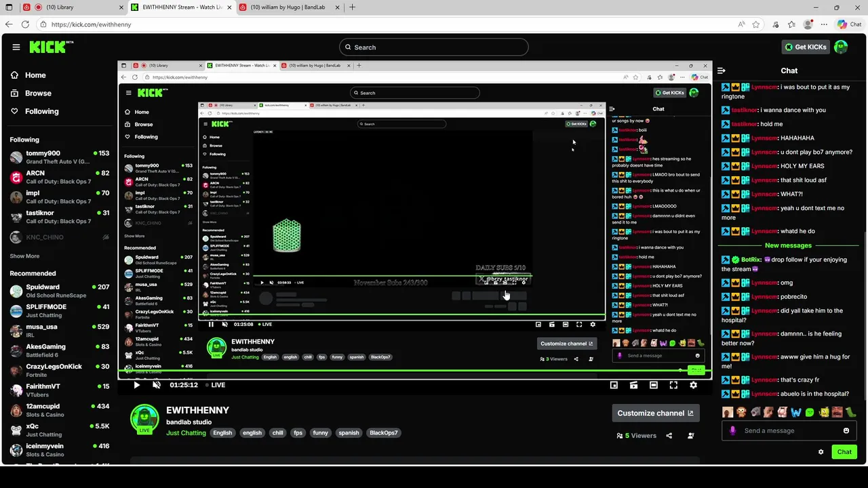Collapse the chat panel arrow icon
Screen dimensions: 868x488
(x=722, y=70)
